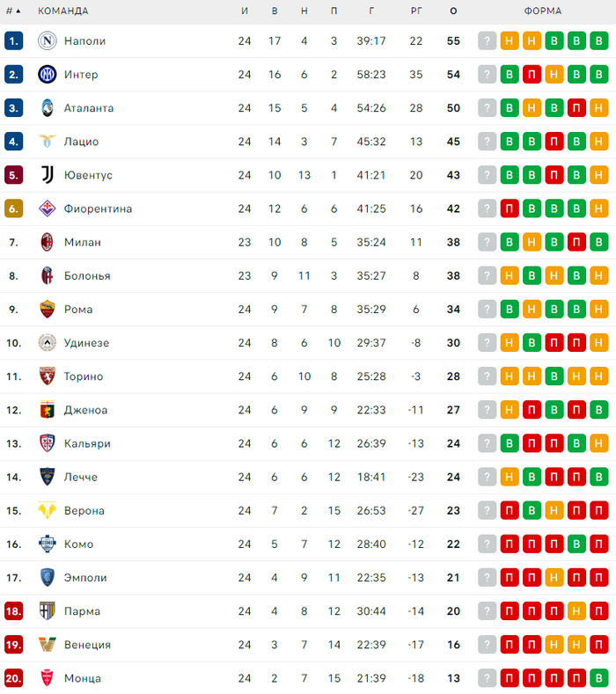This screenshot has width=616, height=694.
Task: Open the Удинезе team link
Action: (86, 343)
